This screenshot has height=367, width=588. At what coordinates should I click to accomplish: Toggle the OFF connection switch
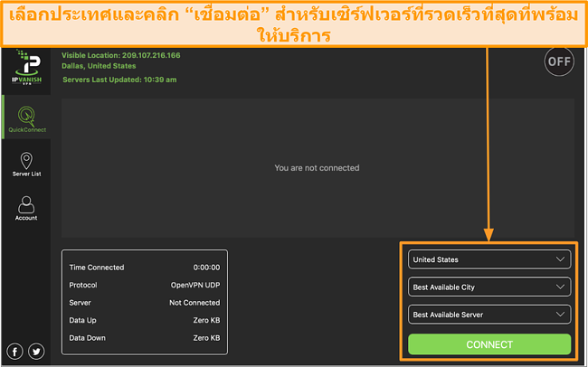click(x=559, y=61)
